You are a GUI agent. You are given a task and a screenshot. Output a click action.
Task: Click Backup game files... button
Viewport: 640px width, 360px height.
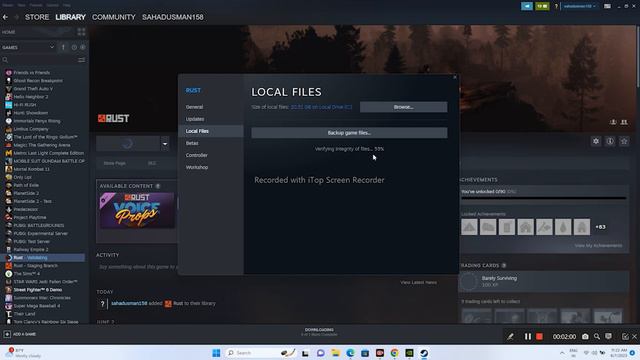coord(349,133)
